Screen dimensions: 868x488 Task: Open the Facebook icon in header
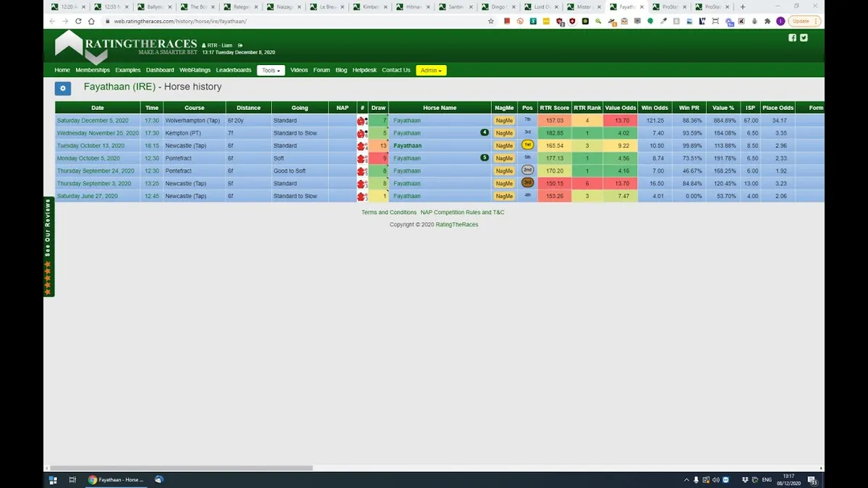[x=792, y=38]
